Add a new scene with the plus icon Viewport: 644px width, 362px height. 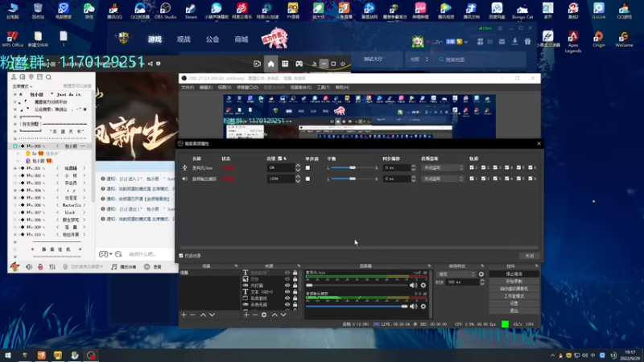[x=184, y=315]
